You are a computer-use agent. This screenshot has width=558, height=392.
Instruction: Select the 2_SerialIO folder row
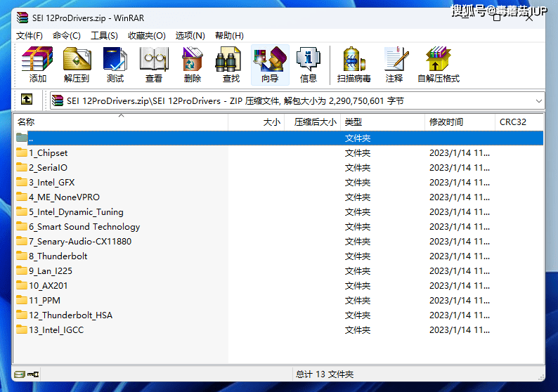(x=279, y=167)
